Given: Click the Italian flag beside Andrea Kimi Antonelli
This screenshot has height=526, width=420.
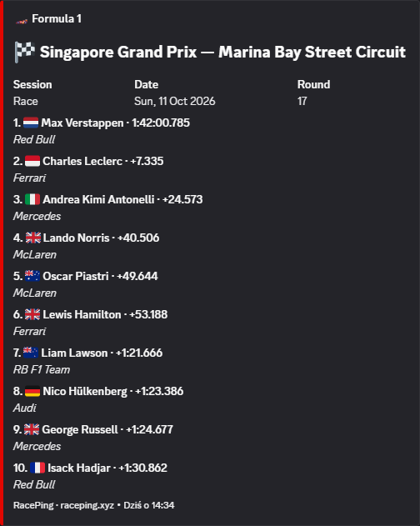Looking at the screenshot, I should [x=32, y=199].
